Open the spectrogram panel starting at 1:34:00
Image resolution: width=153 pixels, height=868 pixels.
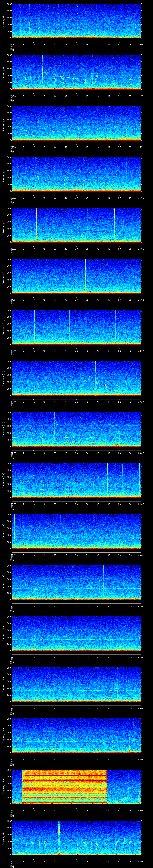tap(77, 276)
